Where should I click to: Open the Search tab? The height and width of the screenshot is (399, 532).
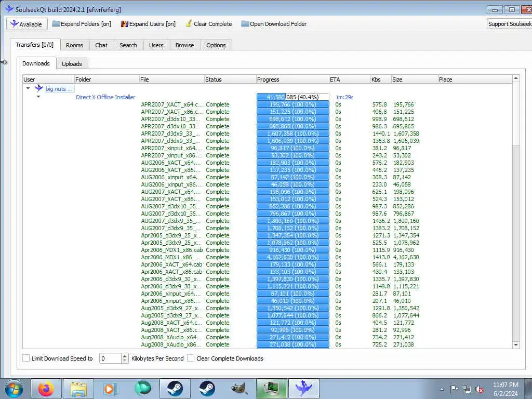(x=128, y=45)
